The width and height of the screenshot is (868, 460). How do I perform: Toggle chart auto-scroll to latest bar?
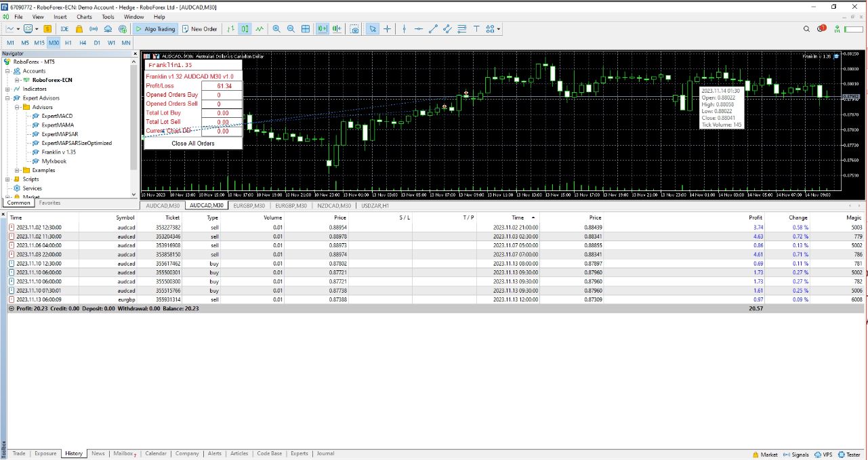tap(322, 29)
